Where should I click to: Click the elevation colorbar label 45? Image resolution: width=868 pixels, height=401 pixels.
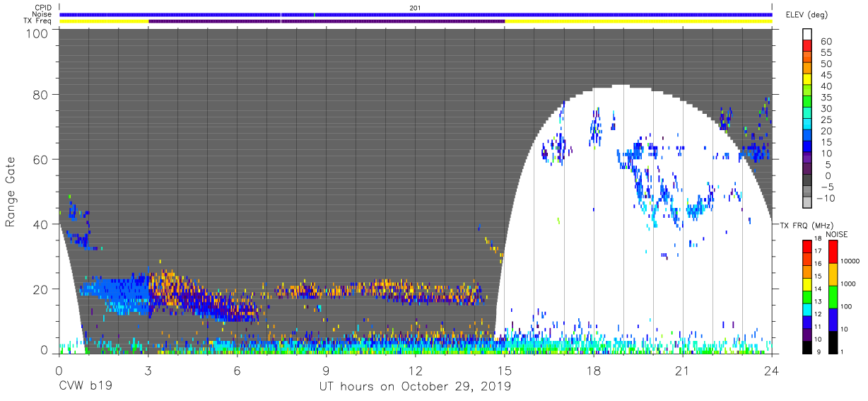click(826, 75)
